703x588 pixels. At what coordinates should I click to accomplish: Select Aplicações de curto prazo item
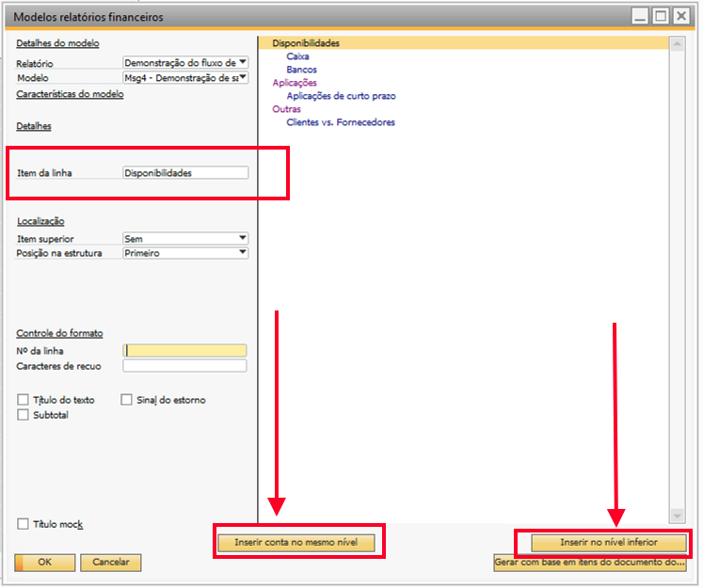click(x=341, y=96)
